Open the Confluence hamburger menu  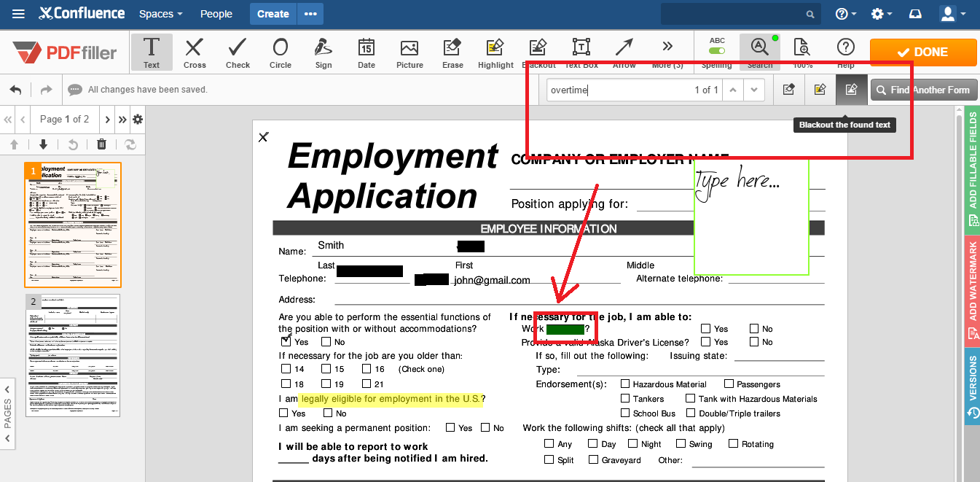pos(18,14)
